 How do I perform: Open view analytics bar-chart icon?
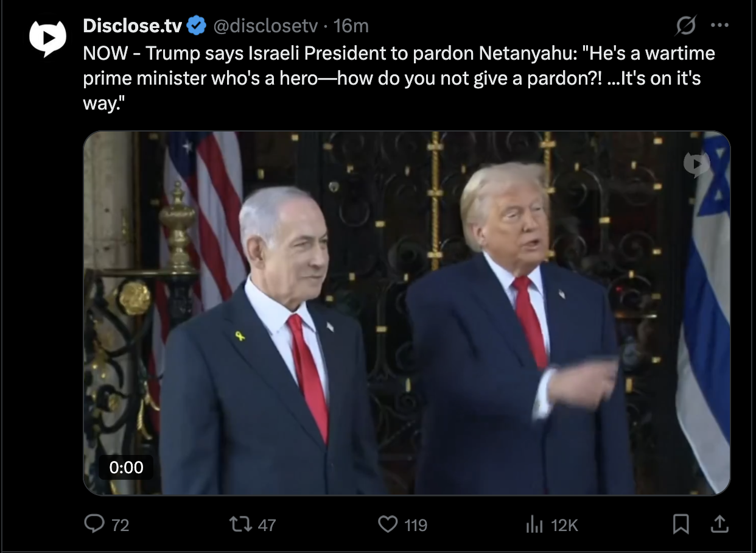click(534, 524)
